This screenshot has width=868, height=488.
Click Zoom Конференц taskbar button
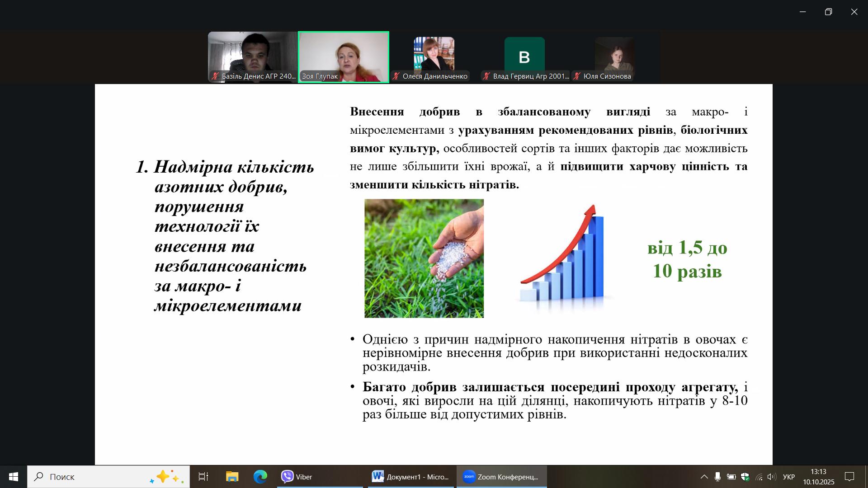(501, 477)
